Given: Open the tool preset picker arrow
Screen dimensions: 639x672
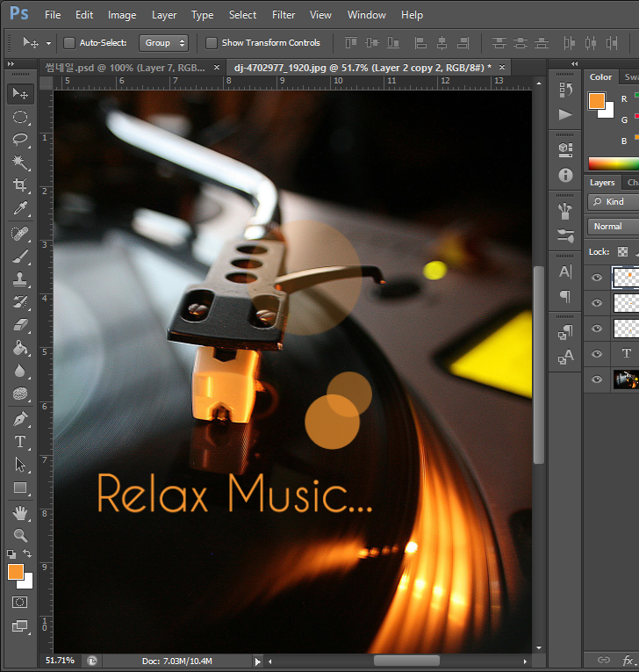Looking at the screenshot, I should pyautogui.click(x=48, y=43).
